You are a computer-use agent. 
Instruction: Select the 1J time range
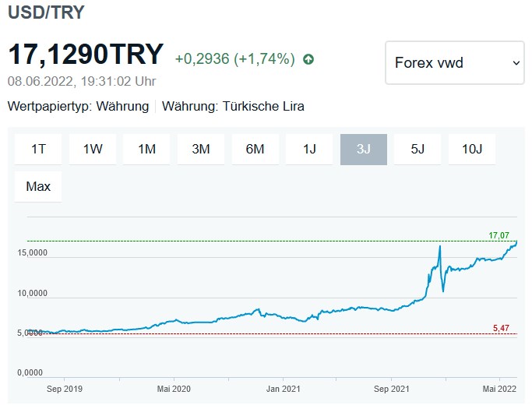(309, 150)
